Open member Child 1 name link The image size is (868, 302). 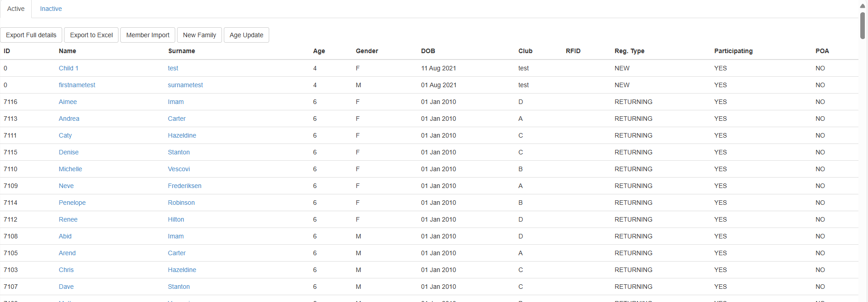(69, 68)
